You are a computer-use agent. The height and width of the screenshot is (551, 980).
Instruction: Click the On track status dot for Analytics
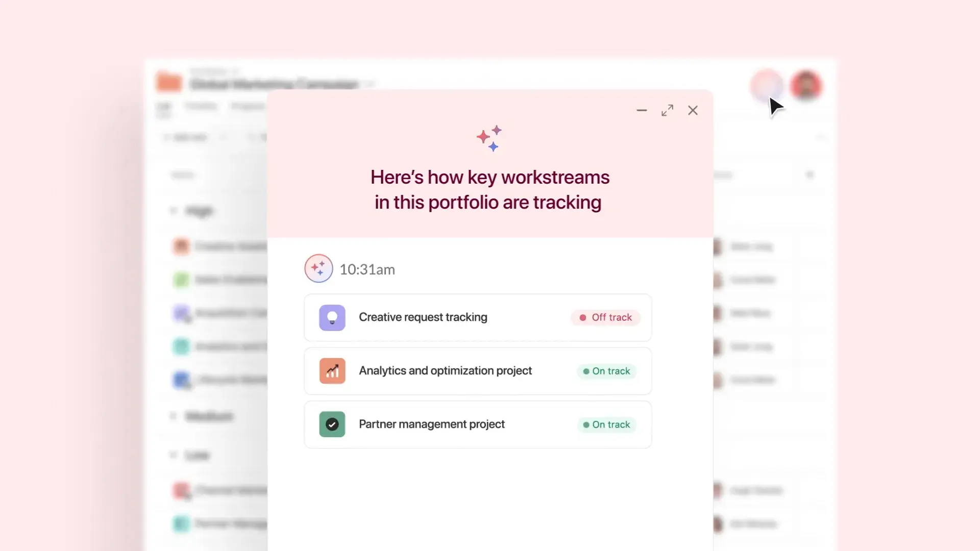583,371
